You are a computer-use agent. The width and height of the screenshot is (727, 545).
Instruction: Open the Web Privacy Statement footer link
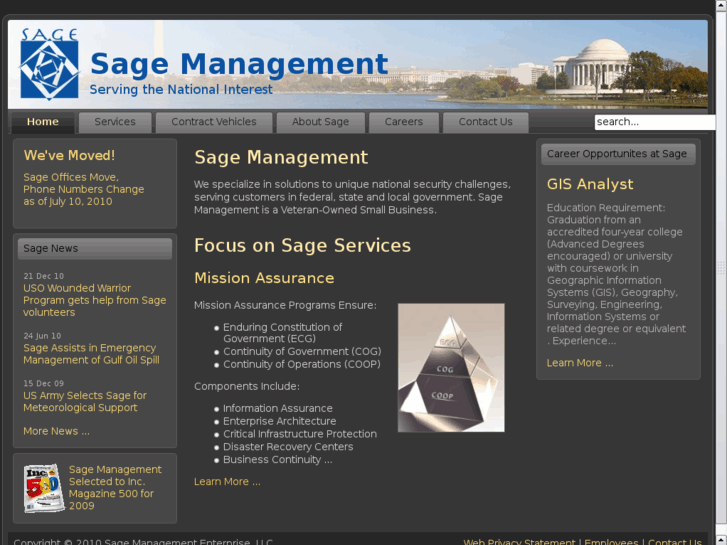[519, 542]
